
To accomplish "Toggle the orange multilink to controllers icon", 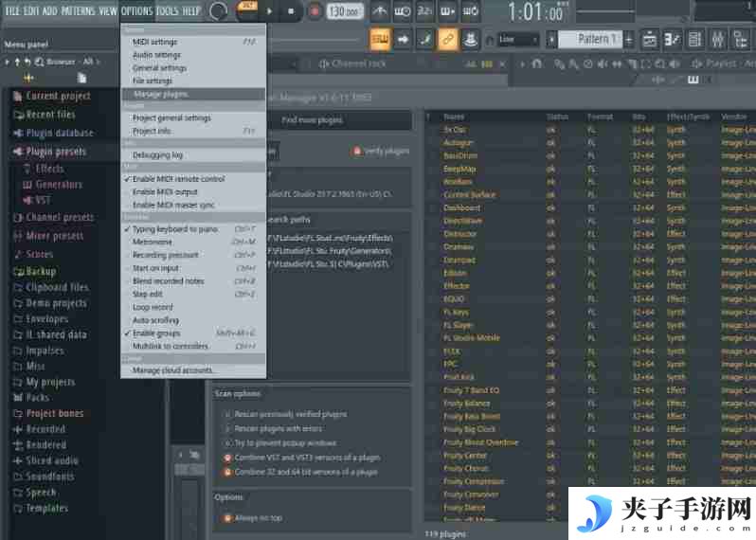I will (448, 39).
